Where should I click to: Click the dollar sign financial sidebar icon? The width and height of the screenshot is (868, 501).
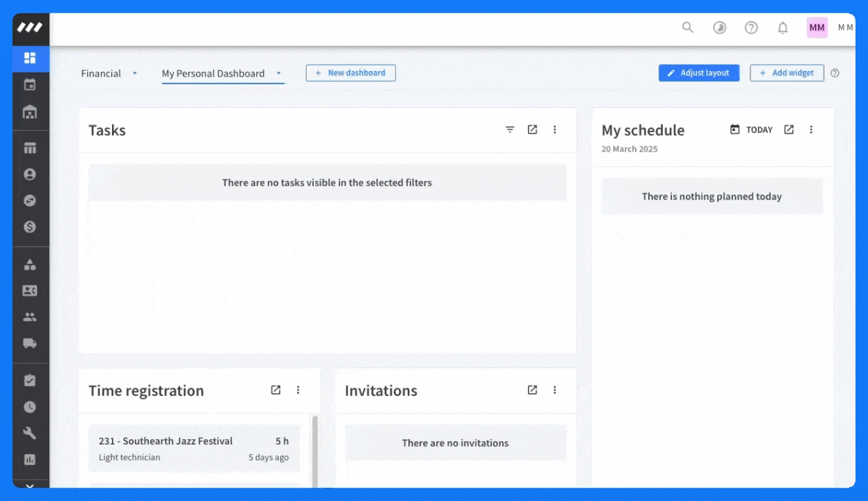30,227
